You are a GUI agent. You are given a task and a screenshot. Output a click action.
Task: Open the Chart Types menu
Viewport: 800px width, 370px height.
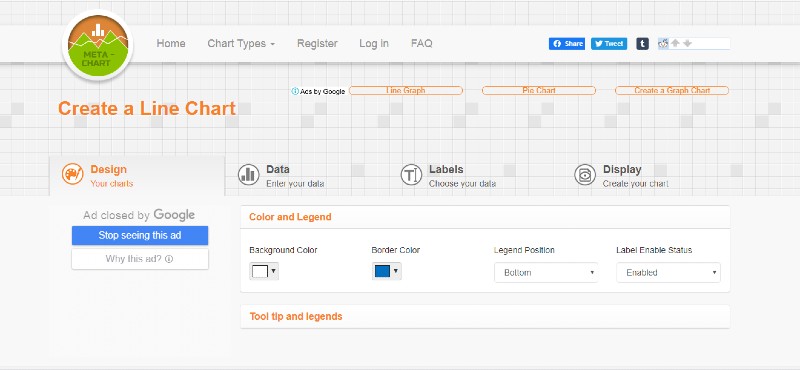241,44
